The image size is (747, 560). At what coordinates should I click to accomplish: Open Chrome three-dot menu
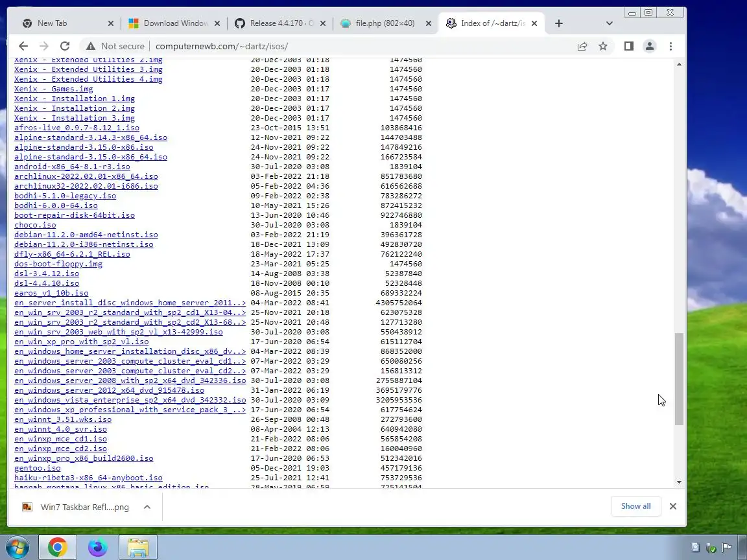[670, 46]
